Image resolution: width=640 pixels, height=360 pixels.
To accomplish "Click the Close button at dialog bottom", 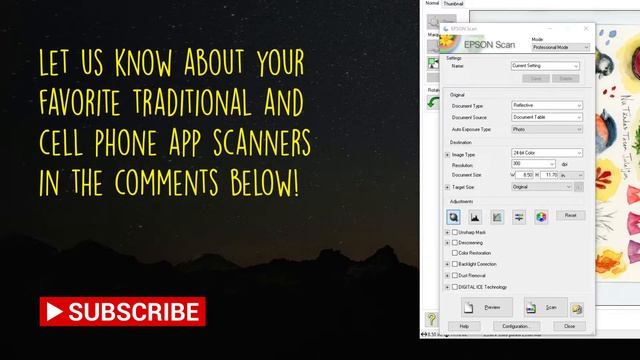I will click(569, 326).
